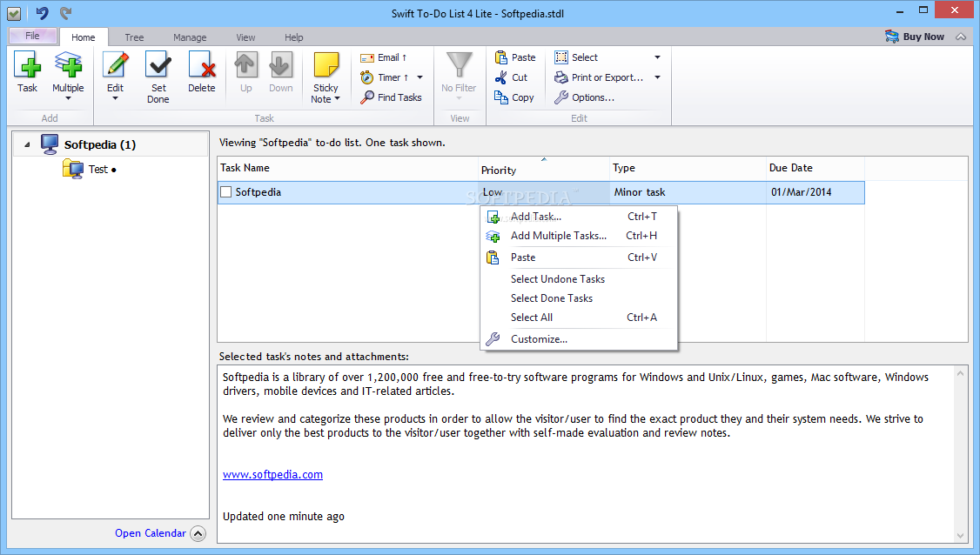Click the No Filter funnel icon

pos(459,65)
